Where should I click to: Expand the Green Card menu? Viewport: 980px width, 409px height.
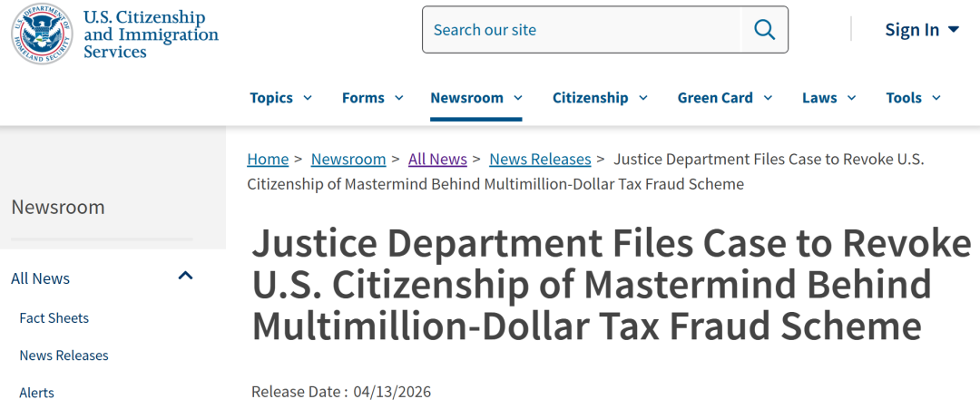point(724,98)
